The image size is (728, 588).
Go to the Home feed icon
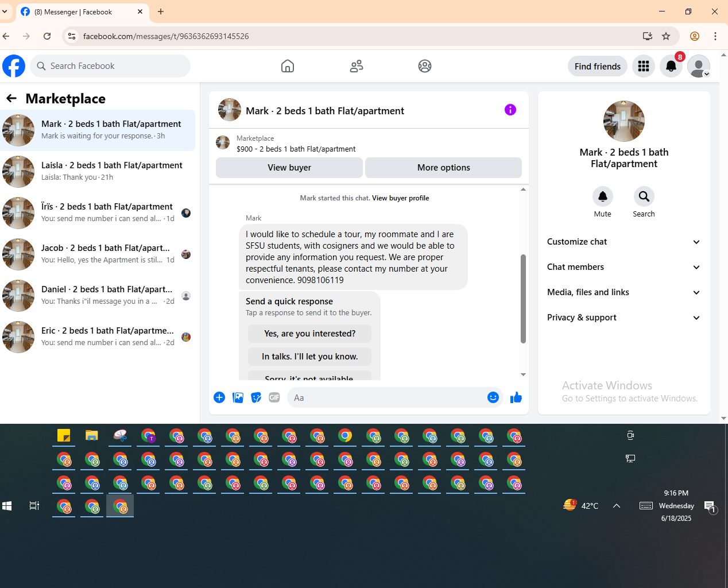[x=288, y=66]
